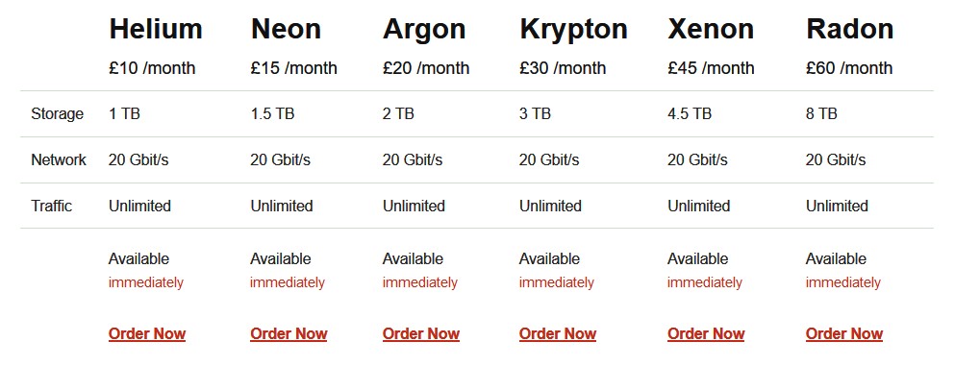
Task: Click the £60 /month Radon price
Action: (849, 68)
